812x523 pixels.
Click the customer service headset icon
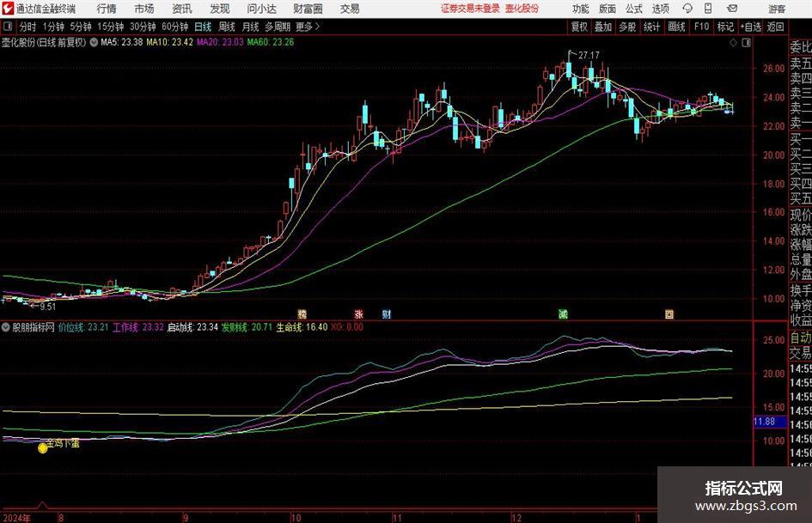pyautogui.click(x=687, y=9)
